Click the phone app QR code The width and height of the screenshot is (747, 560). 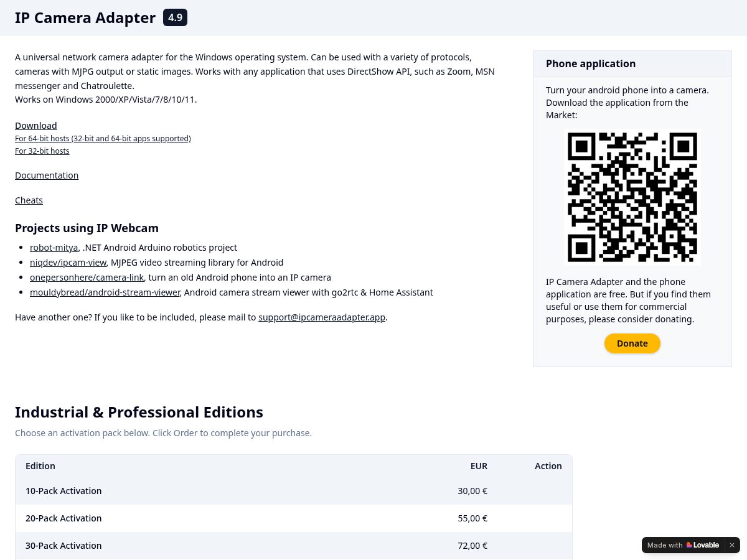pyautogui.click(x=632, y=197)
